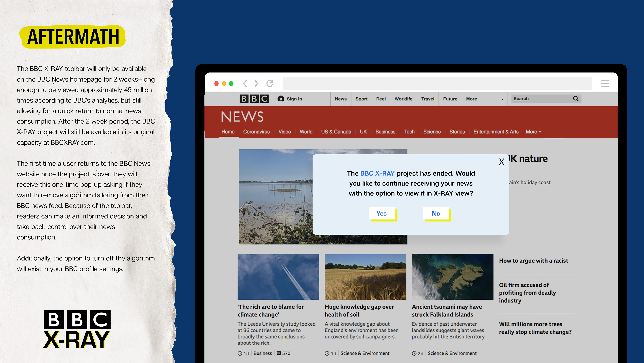Image resolution: width=644 pixels, height=363 pixels.
Task: Click the search magnifier icon
Action: coord(576,99)
